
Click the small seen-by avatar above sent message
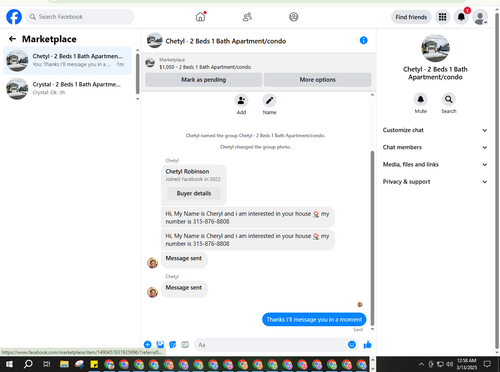pos(360,304)
